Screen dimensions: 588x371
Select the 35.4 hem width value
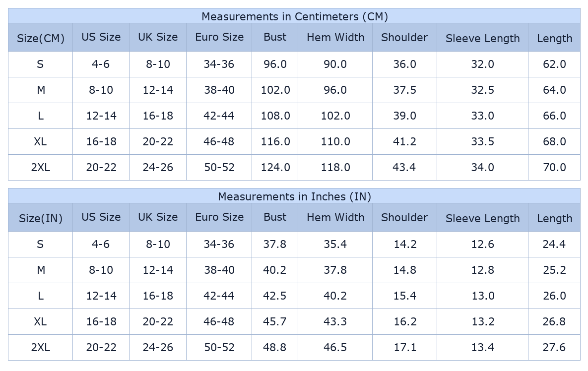[335, 245]
